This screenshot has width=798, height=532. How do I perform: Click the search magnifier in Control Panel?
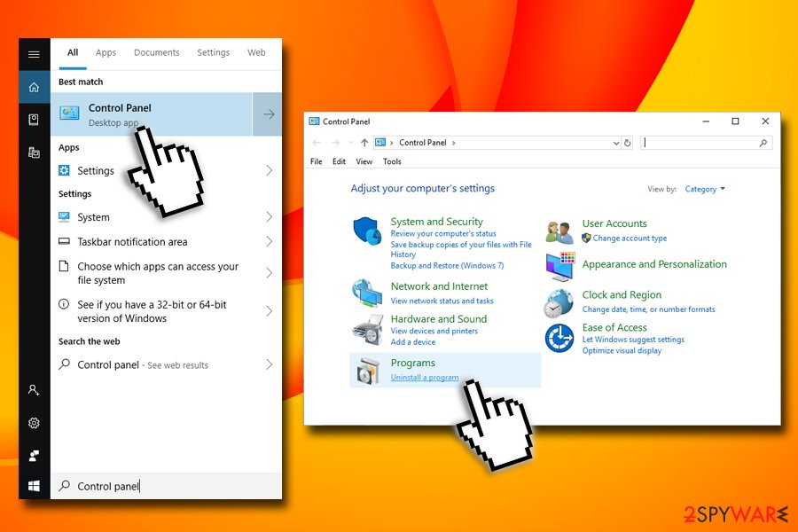click(763, 143)
